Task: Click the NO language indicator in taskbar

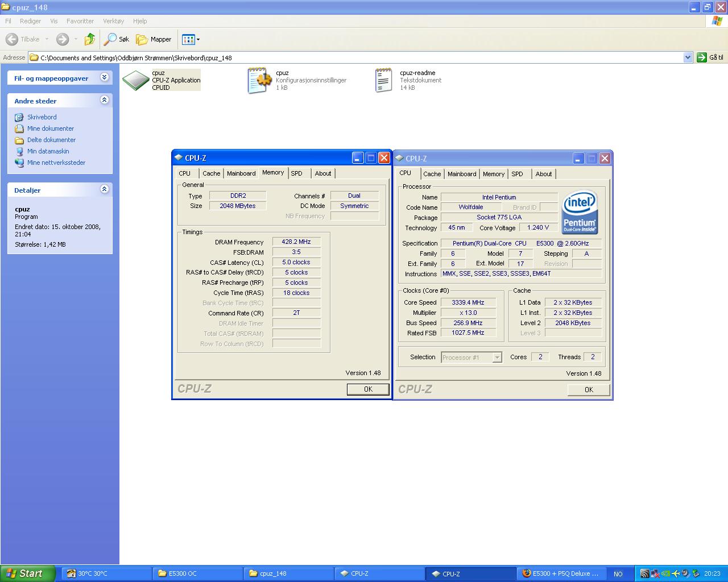Action: [618, 574]
